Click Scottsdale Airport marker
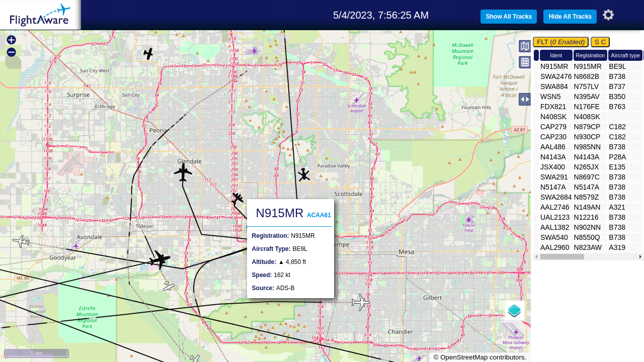Image resolution: width=644 pixels, height=362 pixels. (357, 100)
